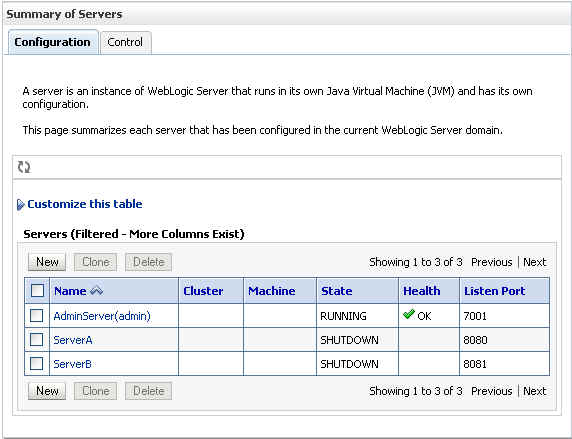Click the green OK health checkmark
The height and width of the screenshot is (439, 572).
point(409,314)
